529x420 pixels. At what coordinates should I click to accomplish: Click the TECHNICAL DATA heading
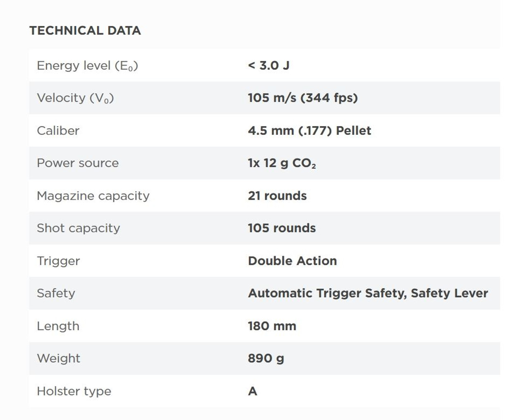[x=85, y=31]
